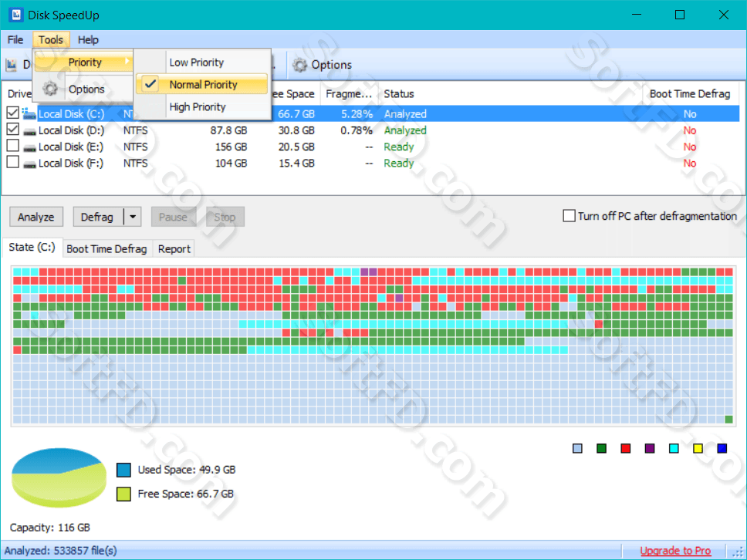Screen dimensions: 747x560
Task: Click the Used Space color swatch
Action: 123,470
